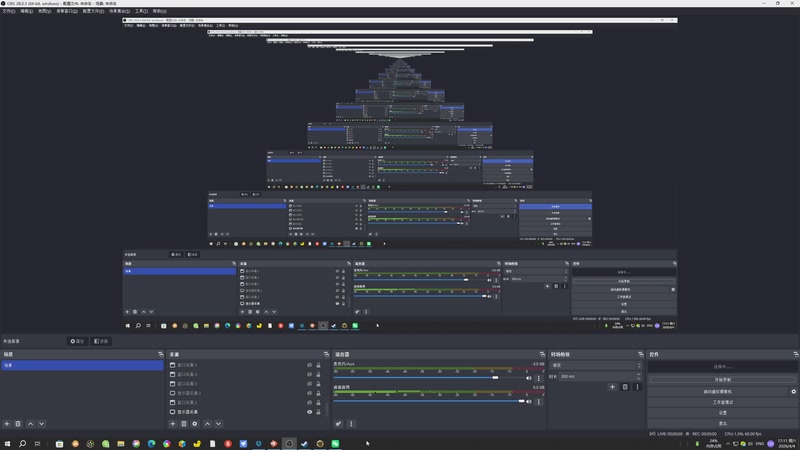This screenshot has height=450, width=800.
Task: Open the scene transition type dropdown
Action: pyautogui.click(x=595, y=365)
